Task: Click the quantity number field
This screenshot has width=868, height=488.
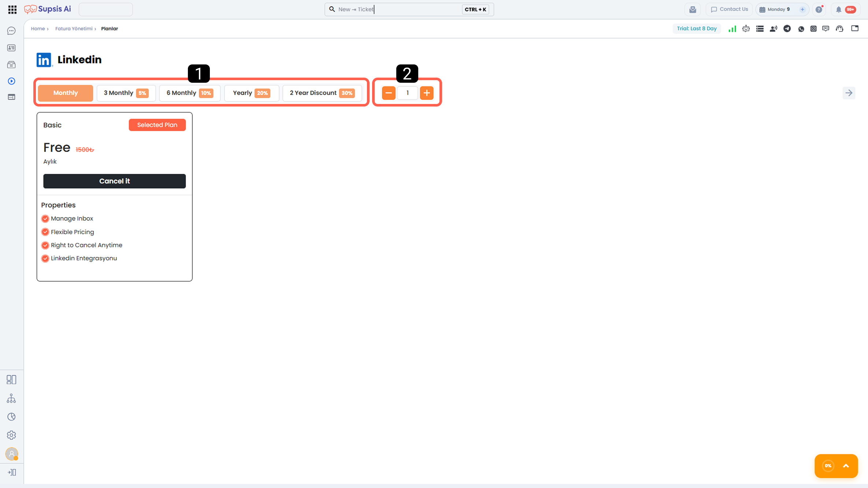Action: [x=408, y=93]
